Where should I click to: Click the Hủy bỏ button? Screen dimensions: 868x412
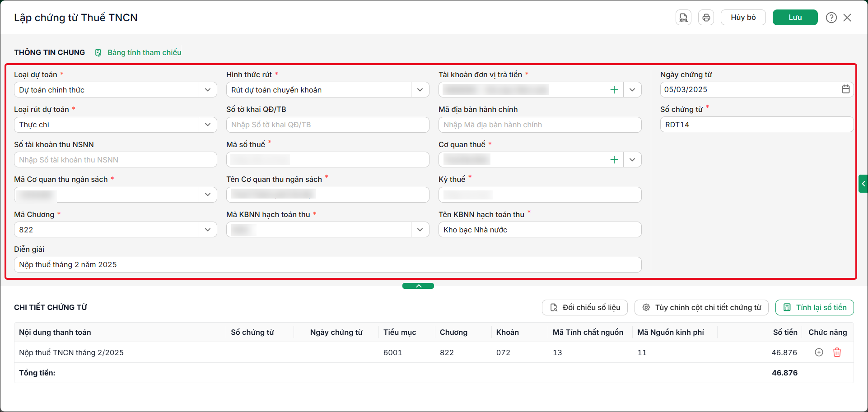(x=743, y=18)
